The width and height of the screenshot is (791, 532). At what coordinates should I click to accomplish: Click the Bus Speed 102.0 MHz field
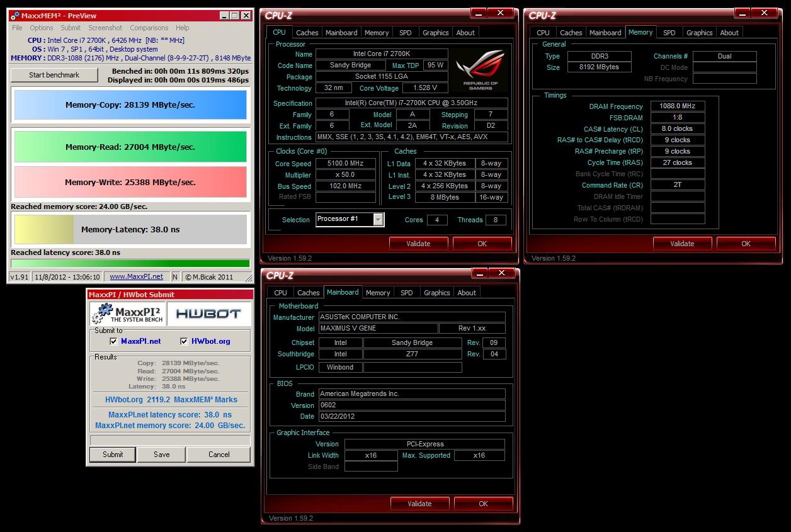coord(345,186)
